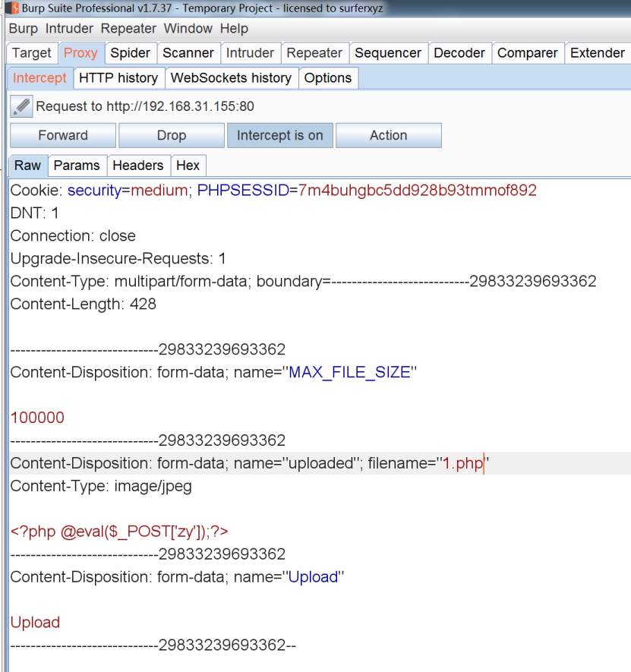
Task: Click the Burp Suite logo icon
Action: 12,8
